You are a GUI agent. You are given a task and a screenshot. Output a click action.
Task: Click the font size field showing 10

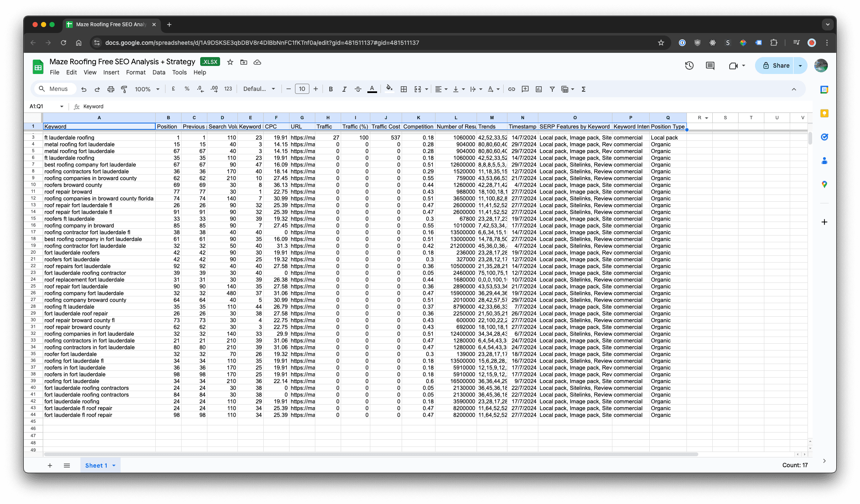coord(302,89)
